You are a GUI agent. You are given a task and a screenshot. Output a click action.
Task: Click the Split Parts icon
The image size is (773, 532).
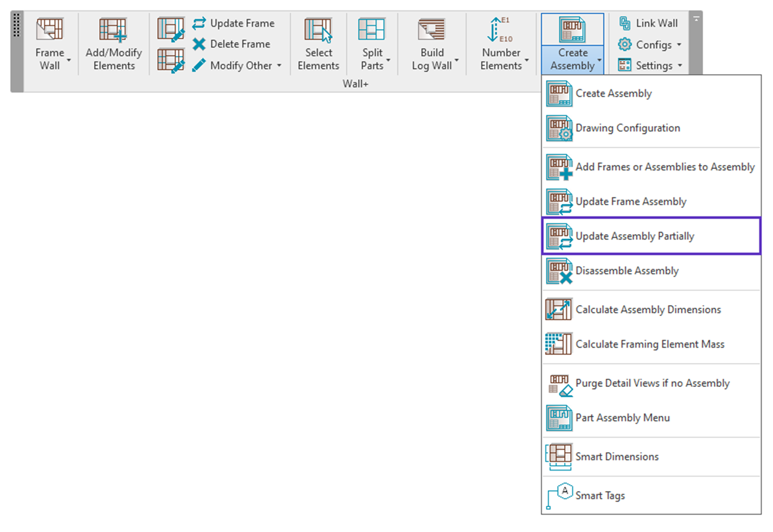372,30
